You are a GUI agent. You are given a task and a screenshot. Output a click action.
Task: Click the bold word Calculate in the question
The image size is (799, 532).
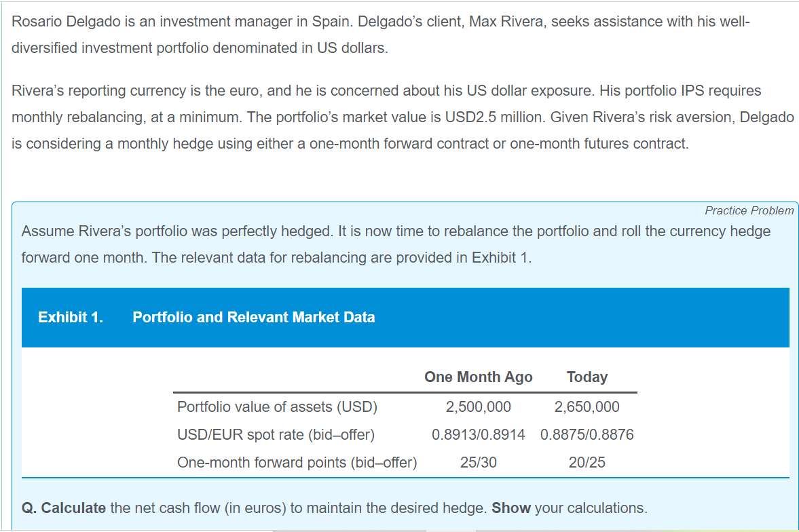tap(73, 508)
